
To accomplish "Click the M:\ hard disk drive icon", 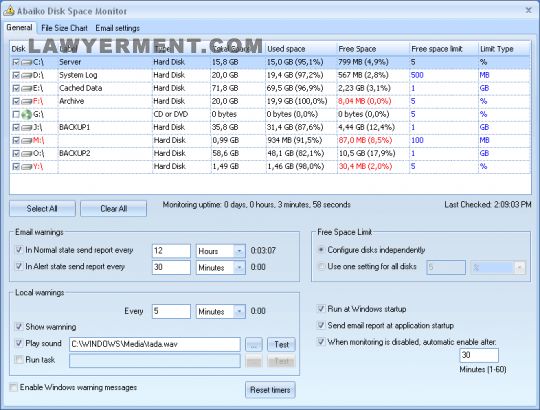I will point(27,141).
